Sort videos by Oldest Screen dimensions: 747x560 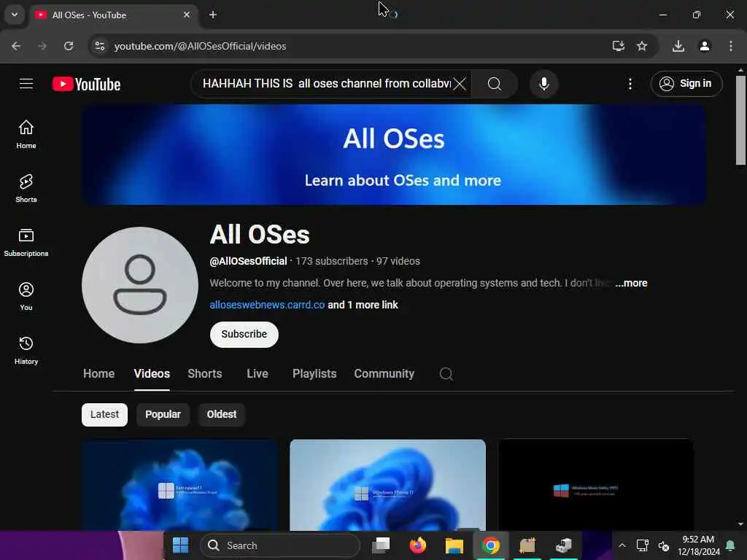[222, 414]
